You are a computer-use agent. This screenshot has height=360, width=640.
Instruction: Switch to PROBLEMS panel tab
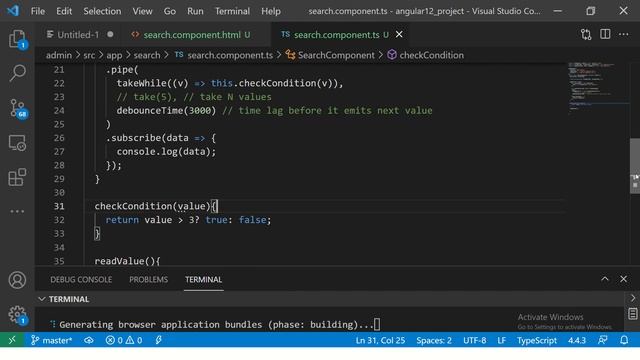tap(149, 280)
